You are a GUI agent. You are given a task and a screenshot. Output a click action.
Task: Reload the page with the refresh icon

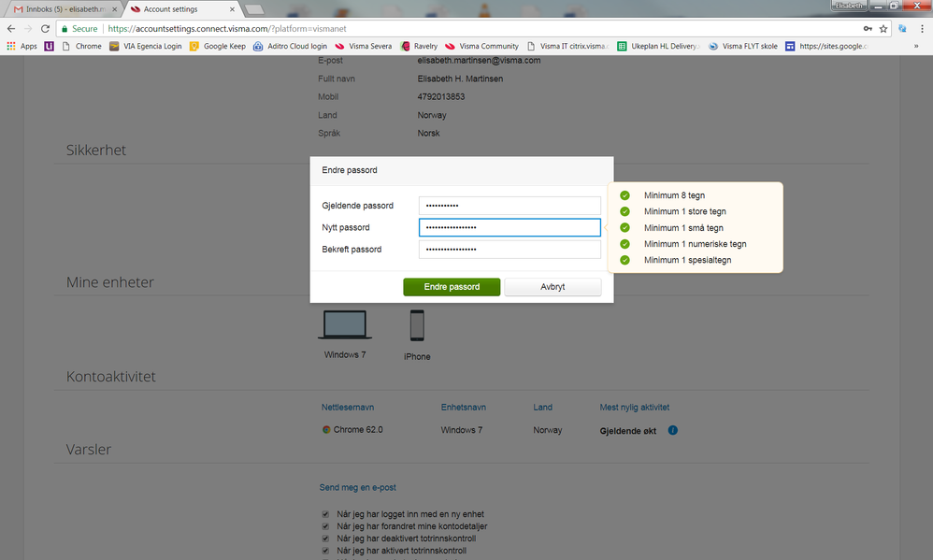coord(45,29)
